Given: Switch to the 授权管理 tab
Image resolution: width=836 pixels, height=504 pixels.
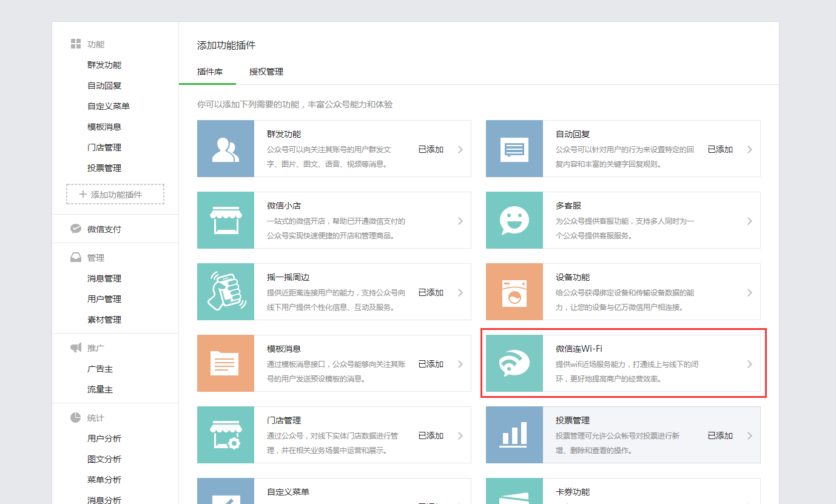Looking at the screenshot, I should coord(266,72).
